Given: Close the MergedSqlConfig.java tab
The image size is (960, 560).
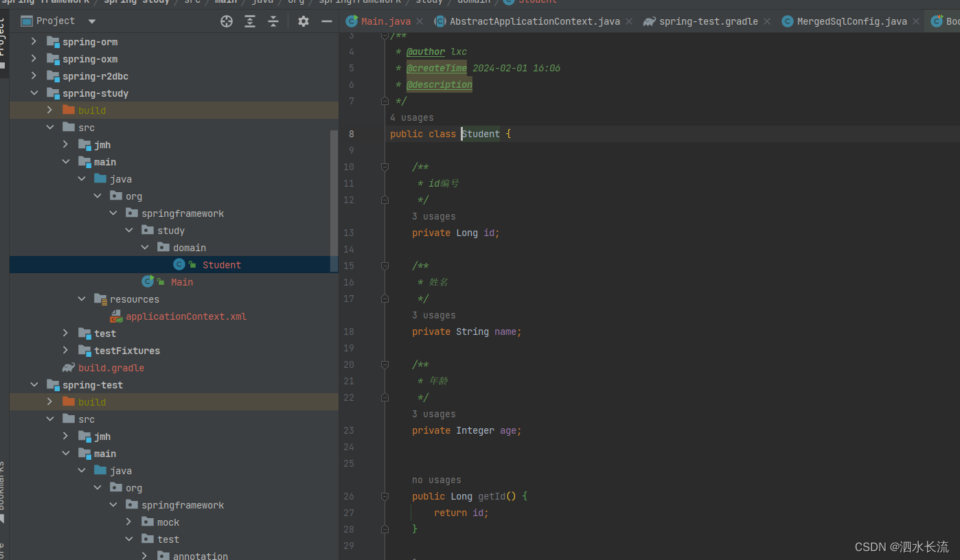Looking at the screenshot, I should tap(916, 21).
